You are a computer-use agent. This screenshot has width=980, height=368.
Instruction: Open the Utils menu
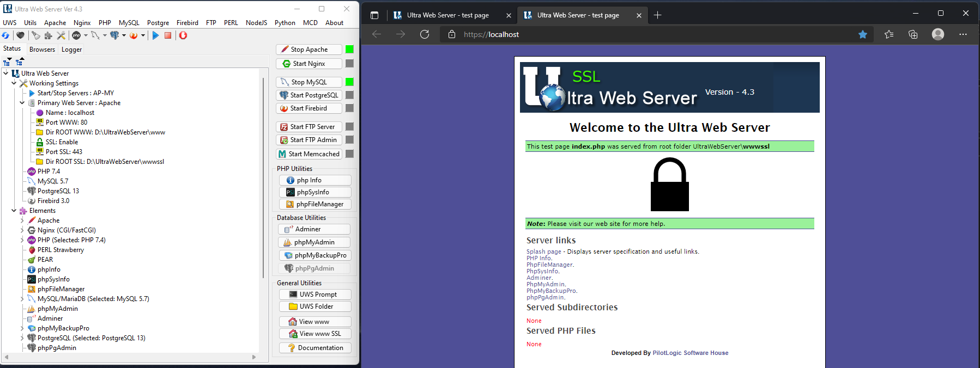click(x=31, y=22)
